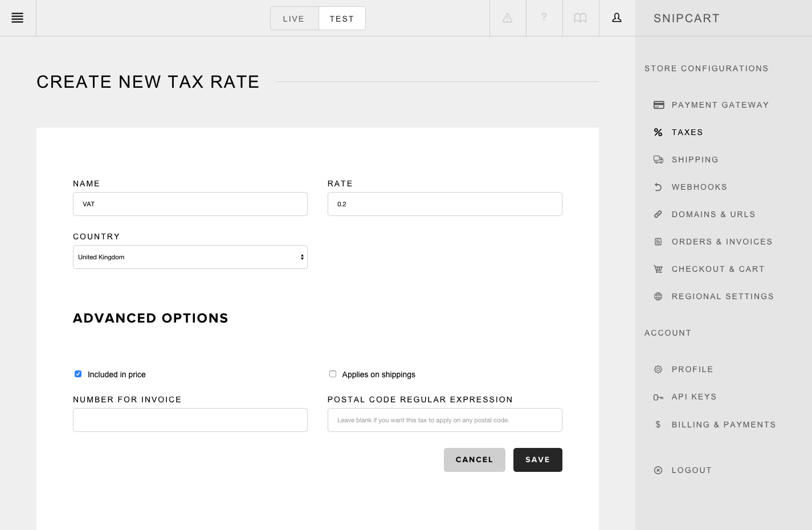Focus the Name field containing VAT
The height and width of the screenshot is (530, 812).
tap(190, 204)
